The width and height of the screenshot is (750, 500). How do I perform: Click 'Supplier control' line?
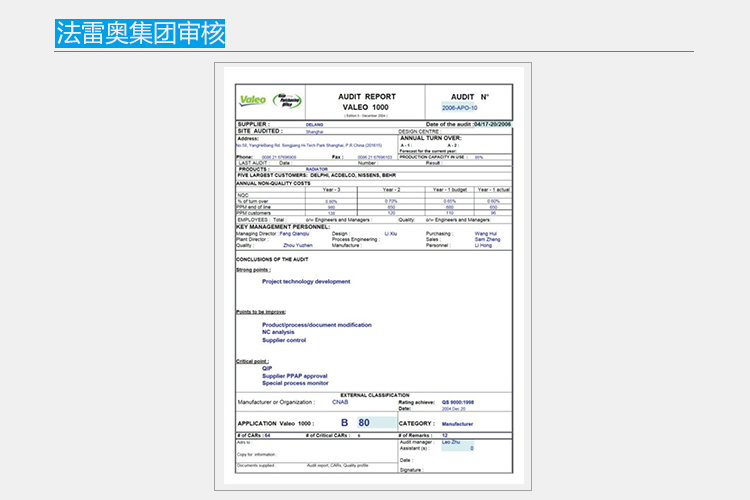pyautogui.click(x=284, y=340)
